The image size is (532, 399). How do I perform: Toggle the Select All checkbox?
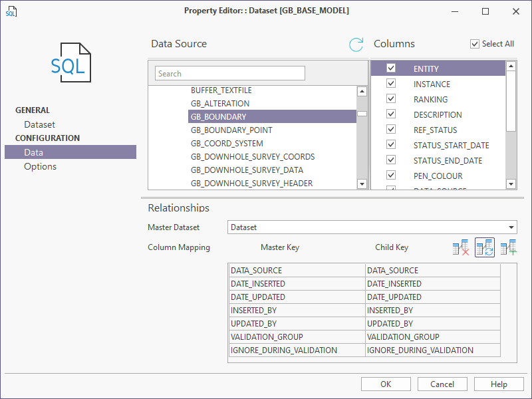pos(475,44)
